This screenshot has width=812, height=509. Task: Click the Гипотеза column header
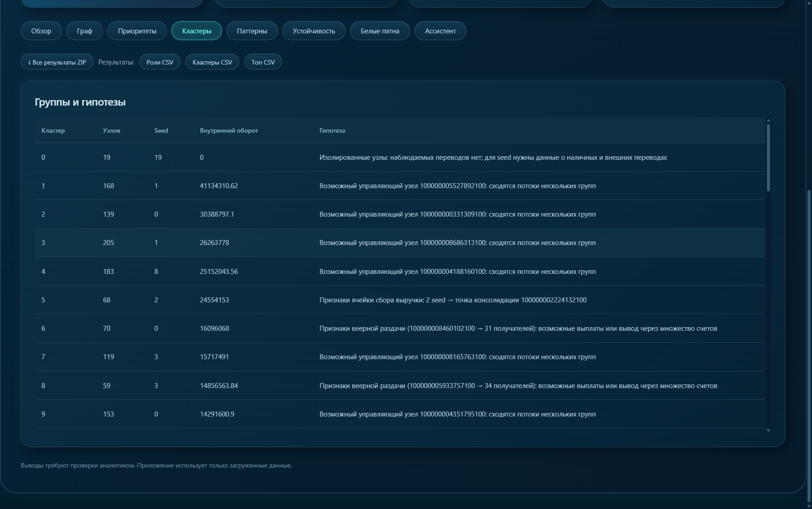332,130
